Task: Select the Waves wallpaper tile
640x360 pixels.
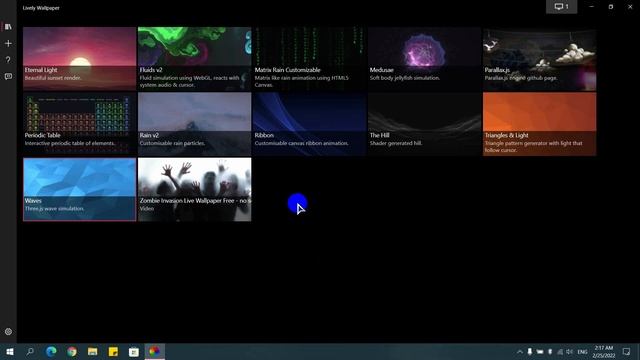Action: click(80, 189)
